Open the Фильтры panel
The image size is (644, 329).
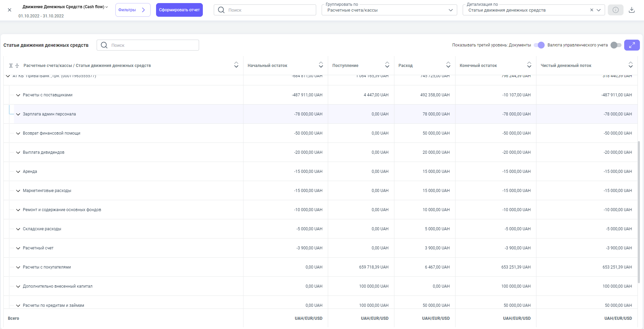(x=132, y=10)
